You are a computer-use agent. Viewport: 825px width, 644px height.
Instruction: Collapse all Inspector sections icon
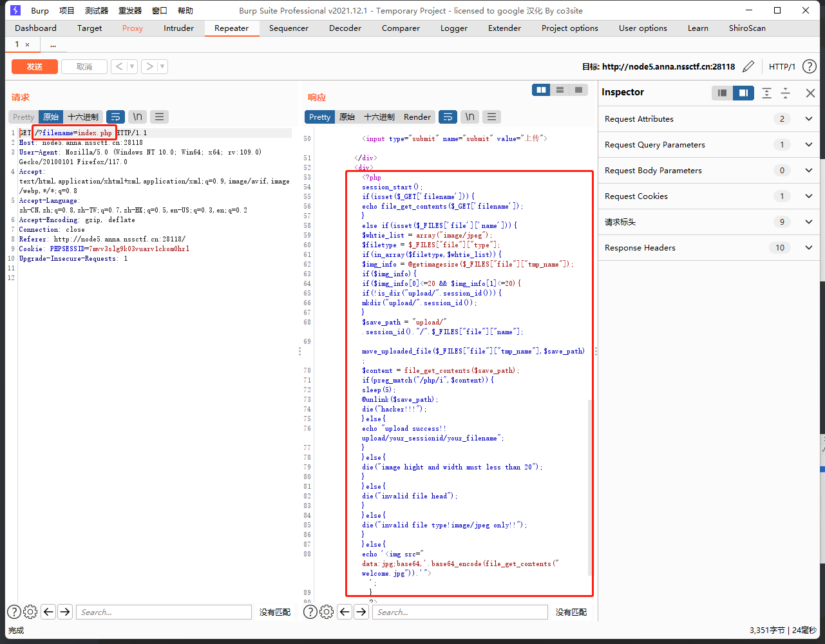[x=786, y=93]
